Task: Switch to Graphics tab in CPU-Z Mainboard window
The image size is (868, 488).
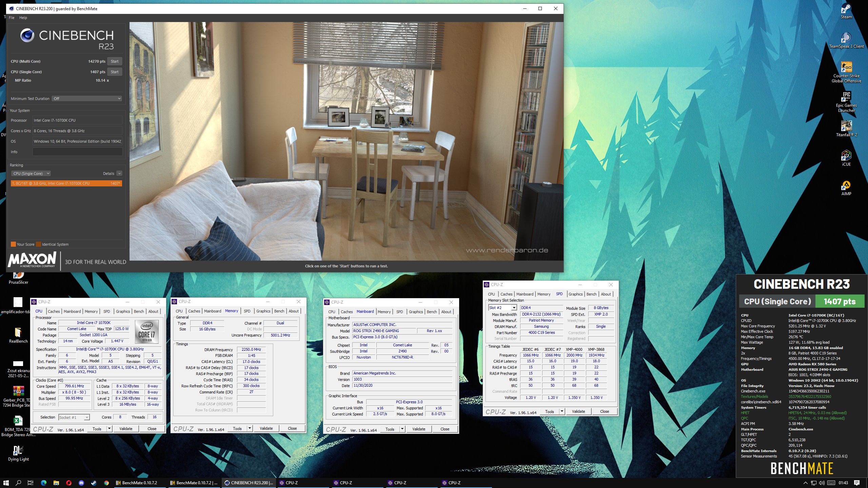Action: (416, 312)
